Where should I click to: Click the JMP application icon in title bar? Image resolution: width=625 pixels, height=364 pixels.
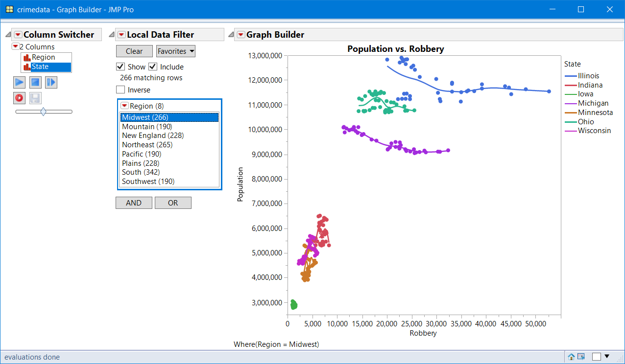(x=9, y=9)
